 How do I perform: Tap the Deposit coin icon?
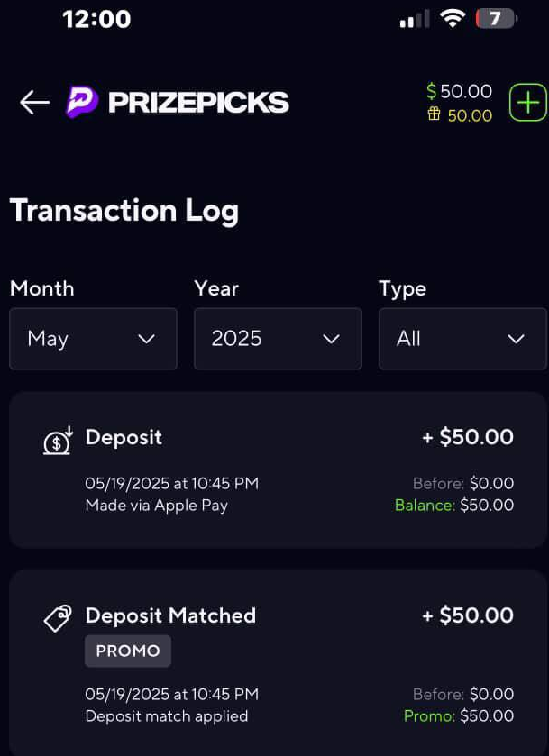coord(58,441)
